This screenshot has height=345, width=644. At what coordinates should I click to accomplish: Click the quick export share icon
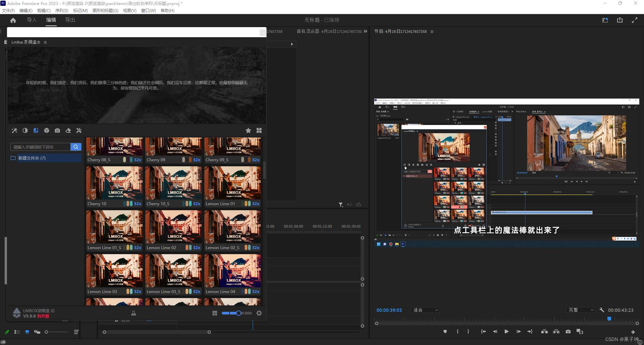click(x=620, y=20)
